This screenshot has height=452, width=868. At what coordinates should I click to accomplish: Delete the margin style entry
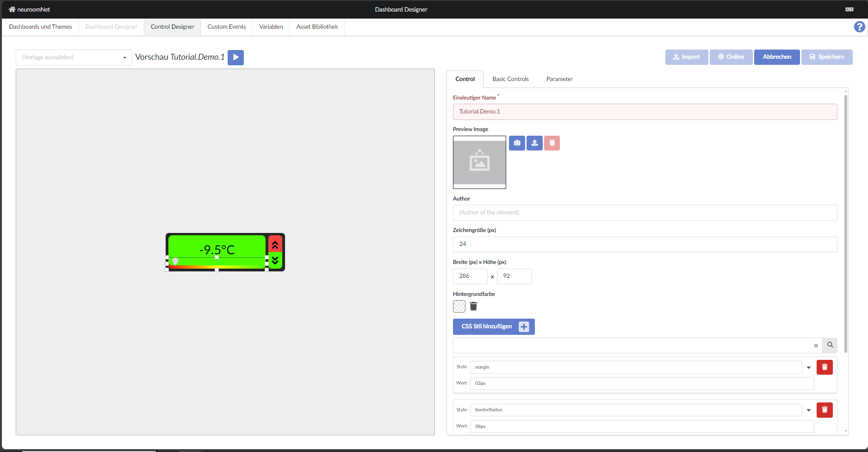click(x=825, y=367)
